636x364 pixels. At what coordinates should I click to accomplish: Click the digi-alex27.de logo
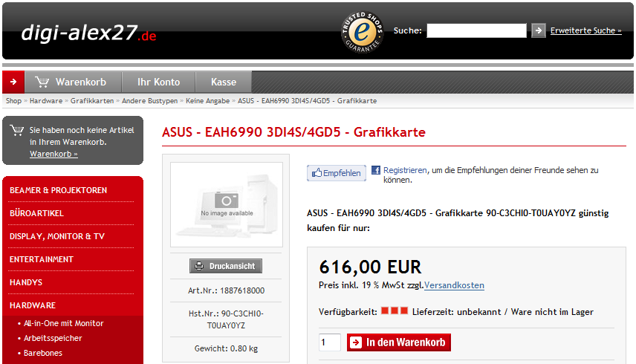(88, 33)
